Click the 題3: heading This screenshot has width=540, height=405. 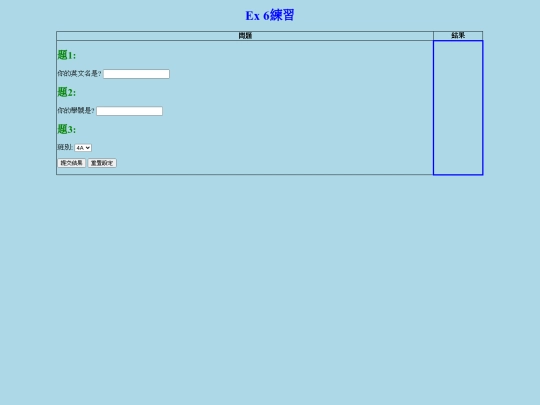66,129
